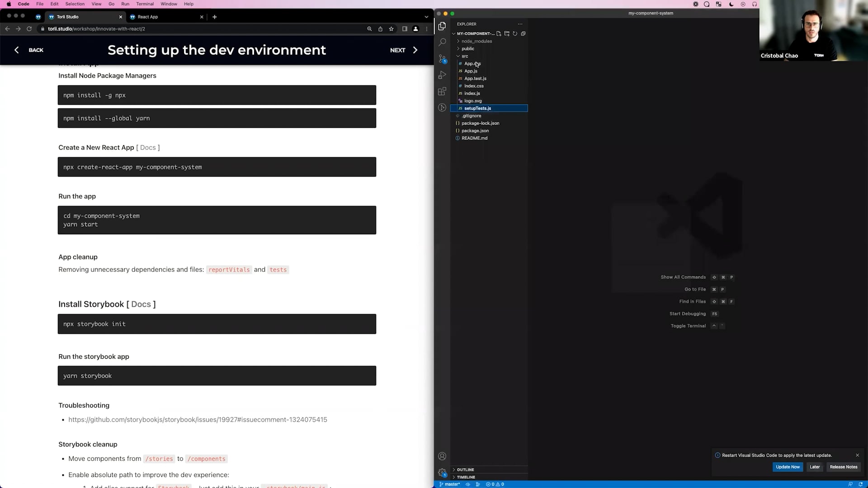Viewport: 868px width, 488px height.
Task: Open the Manage gear icon in VS Code
Action: tap(442, 473)
